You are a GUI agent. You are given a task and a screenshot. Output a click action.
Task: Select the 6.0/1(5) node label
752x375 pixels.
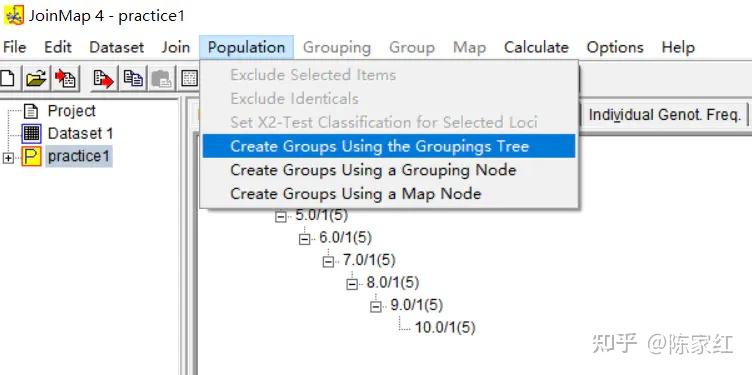pos(345,237)
